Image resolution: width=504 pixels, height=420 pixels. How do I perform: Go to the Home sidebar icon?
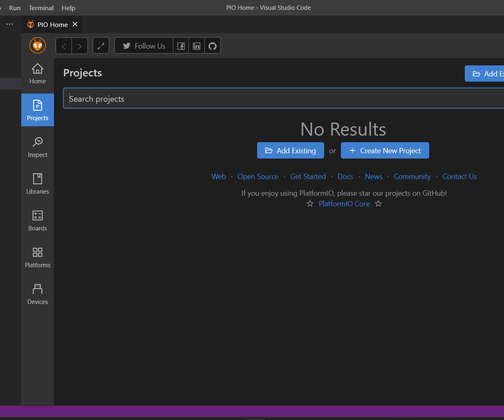pyautogui.click(x=38, y=74)
